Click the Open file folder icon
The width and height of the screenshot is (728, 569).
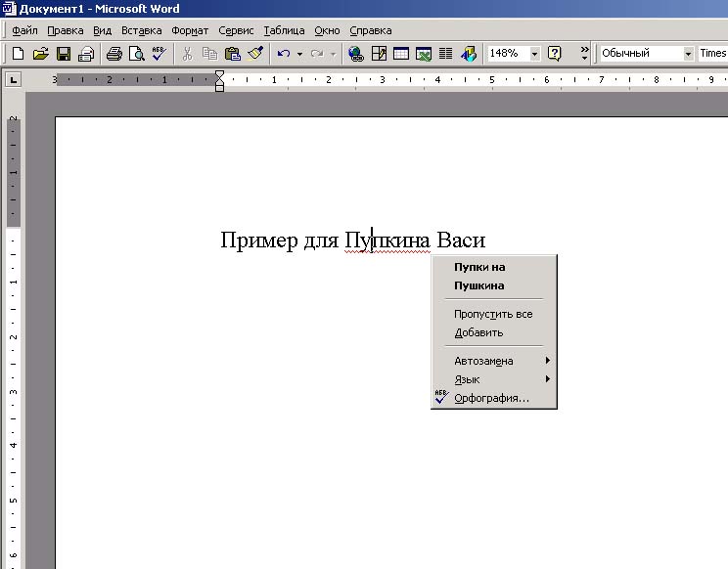(40, 54)
